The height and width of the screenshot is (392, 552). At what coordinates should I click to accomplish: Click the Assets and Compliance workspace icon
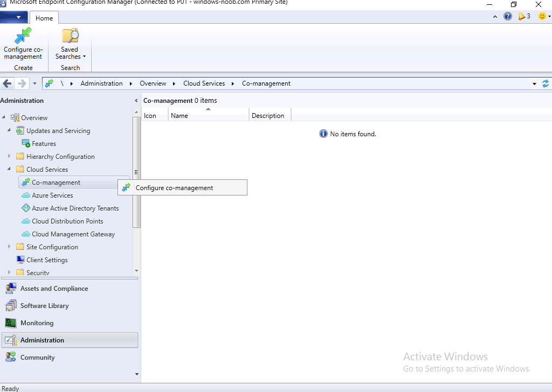(11, 289)
